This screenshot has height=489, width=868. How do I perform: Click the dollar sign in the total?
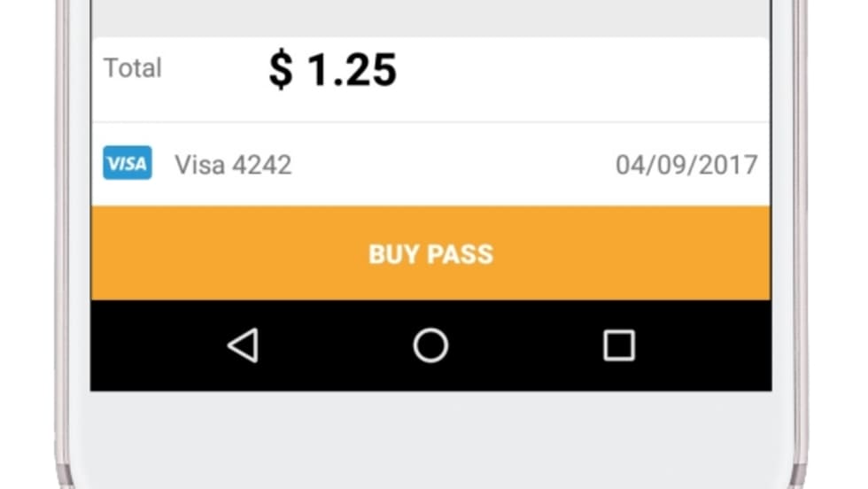click(x=280, y=71)
